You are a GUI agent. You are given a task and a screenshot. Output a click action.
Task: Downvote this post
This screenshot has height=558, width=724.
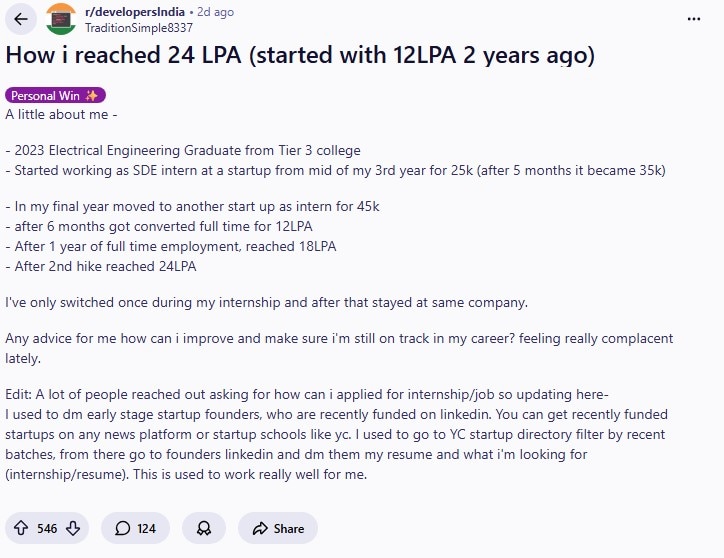(x=72, y=528)
